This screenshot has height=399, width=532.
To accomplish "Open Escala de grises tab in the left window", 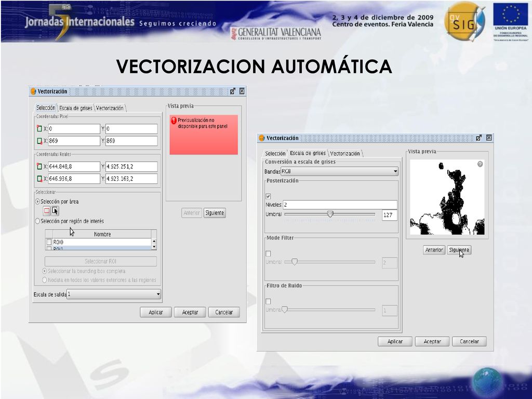I will (x=76, y=108).
